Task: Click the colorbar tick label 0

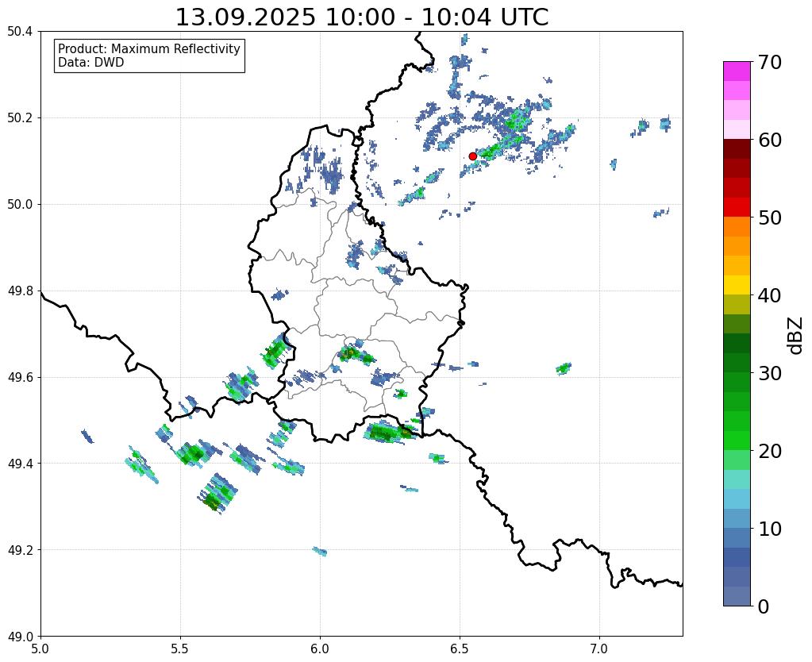Action: tap(764, 606)
